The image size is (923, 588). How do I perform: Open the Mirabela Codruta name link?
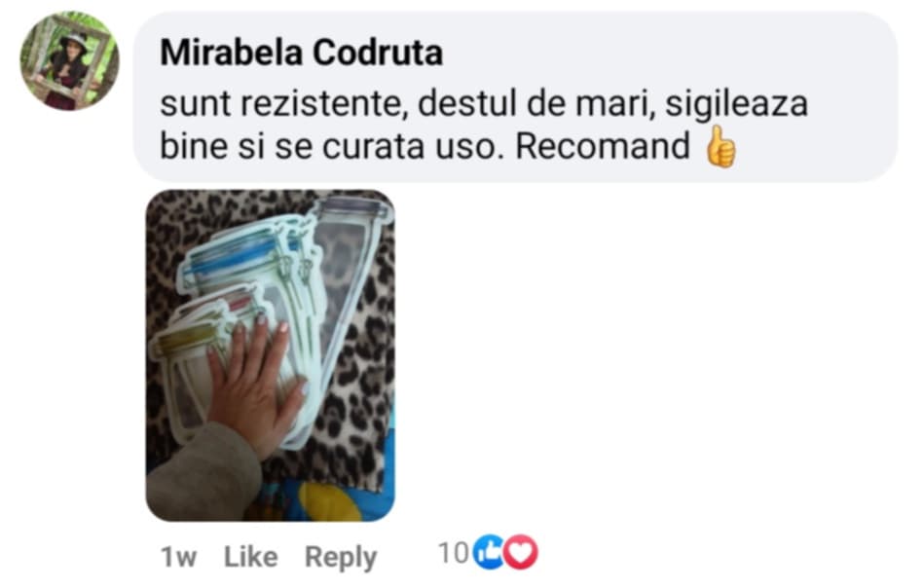(301, 53)
